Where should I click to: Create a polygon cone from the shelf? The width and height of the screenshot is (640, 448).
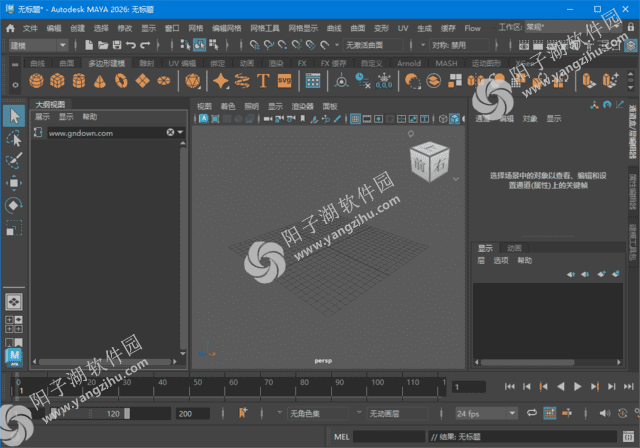(100, 81)
